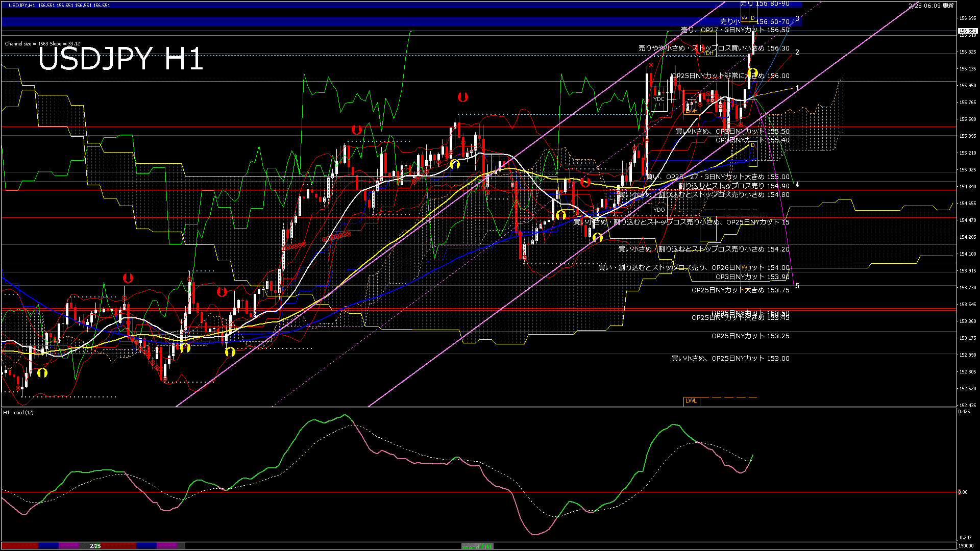980x551 pixels.
Task: Select the W weekly separator label
Action: (745, 18)
